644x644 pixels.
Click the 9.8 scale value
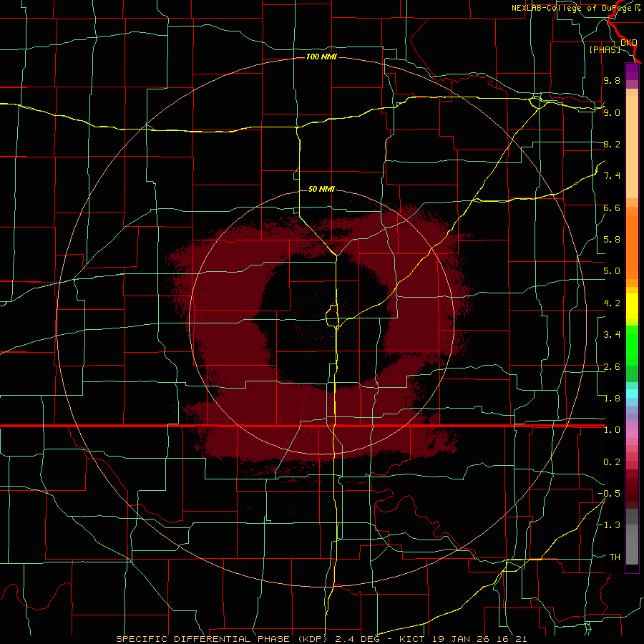612,81
